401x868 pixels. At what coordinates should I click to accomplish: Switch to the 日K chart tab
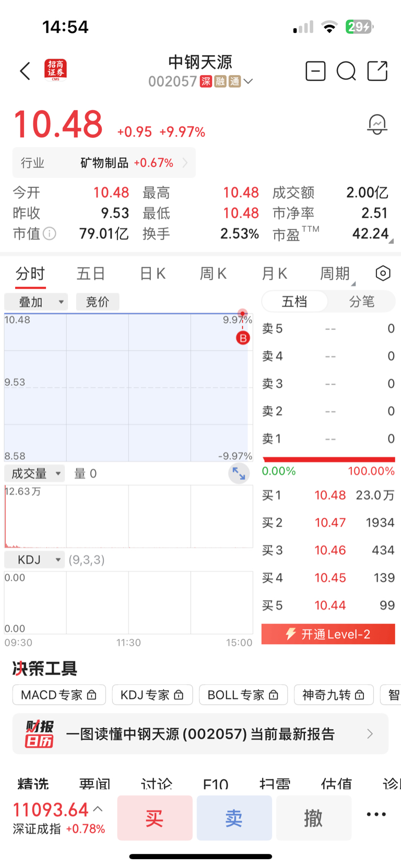pyautogui.click(x=152, y=274)
